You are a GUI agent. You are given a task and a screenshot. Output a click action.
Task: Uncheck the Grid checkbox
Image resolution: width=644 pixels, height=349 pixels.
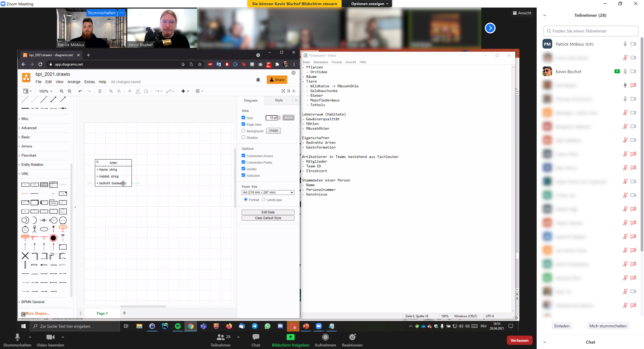pyautogui.click(x=243, y=118)
